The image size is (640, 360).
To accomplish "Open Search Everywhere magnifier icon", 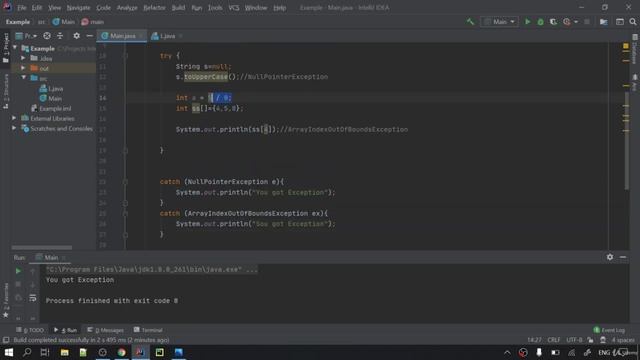I will 633,22.
